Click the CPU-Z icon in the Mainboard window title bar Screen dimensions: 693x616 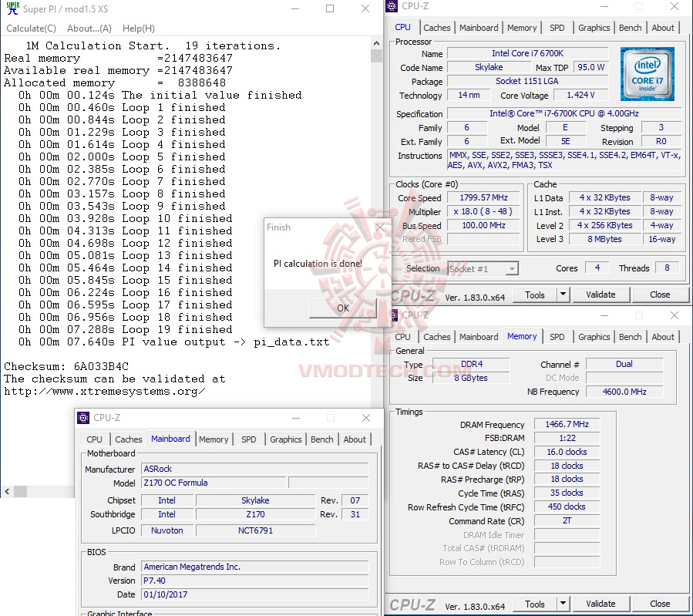83,418
